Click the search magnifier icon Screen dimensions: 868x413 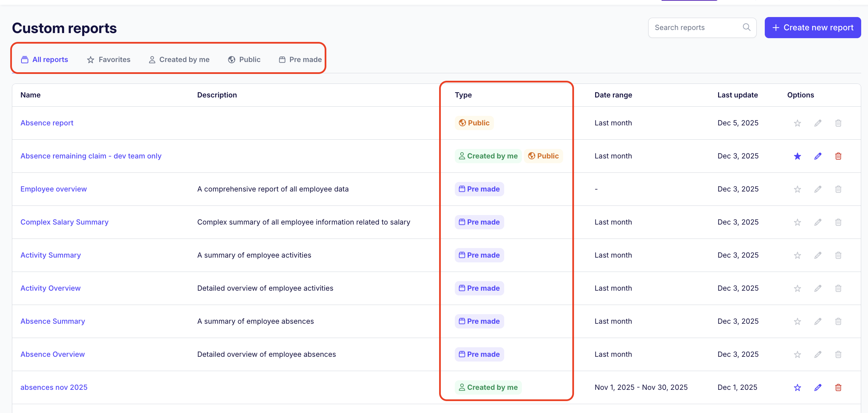[746, 27]
